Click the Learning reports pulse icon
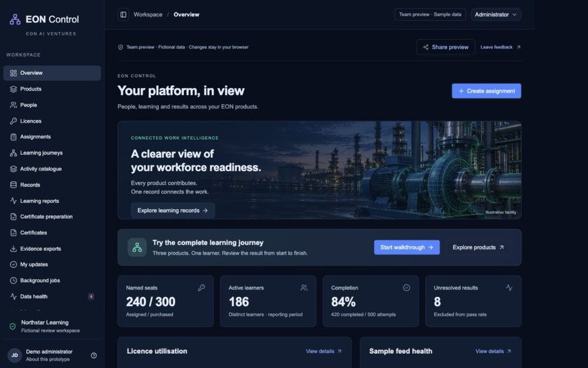 click(13, 201)
